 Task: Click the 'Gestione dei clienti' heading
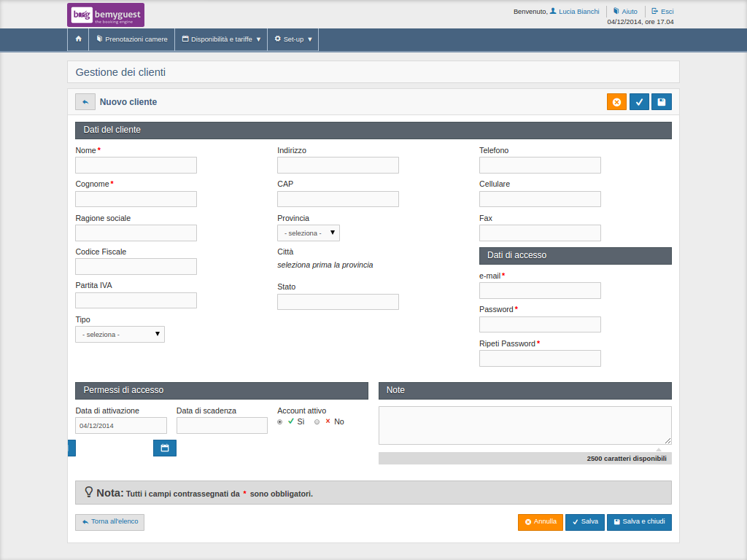120,72
